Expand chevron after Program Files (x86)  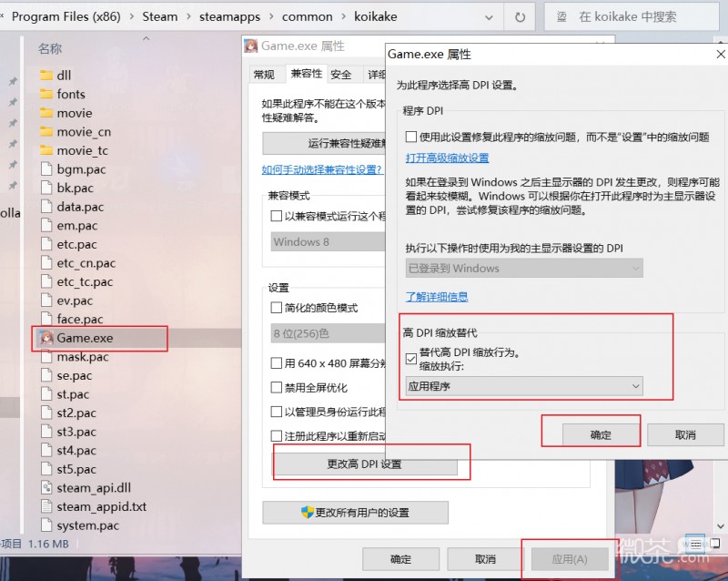pos(132,17)
